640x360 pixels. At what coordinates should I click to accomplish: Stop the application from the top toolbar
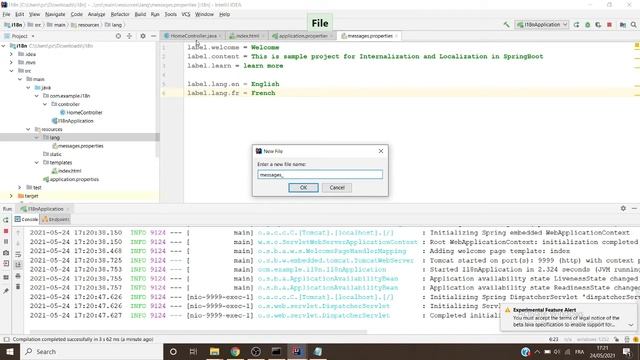(x=609, y=25)
